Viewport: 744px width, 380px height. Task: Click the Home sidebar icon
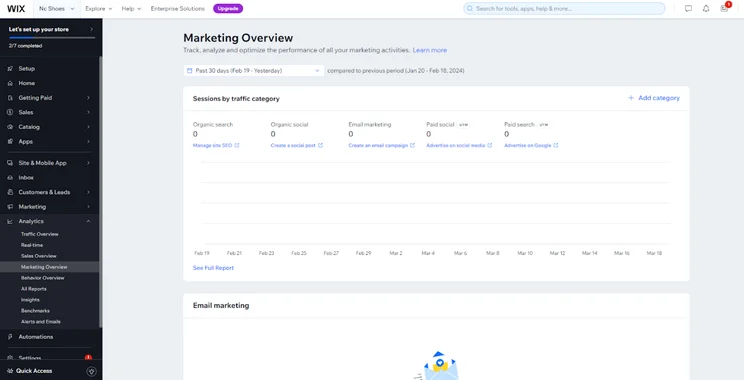(x=10, y=83)
